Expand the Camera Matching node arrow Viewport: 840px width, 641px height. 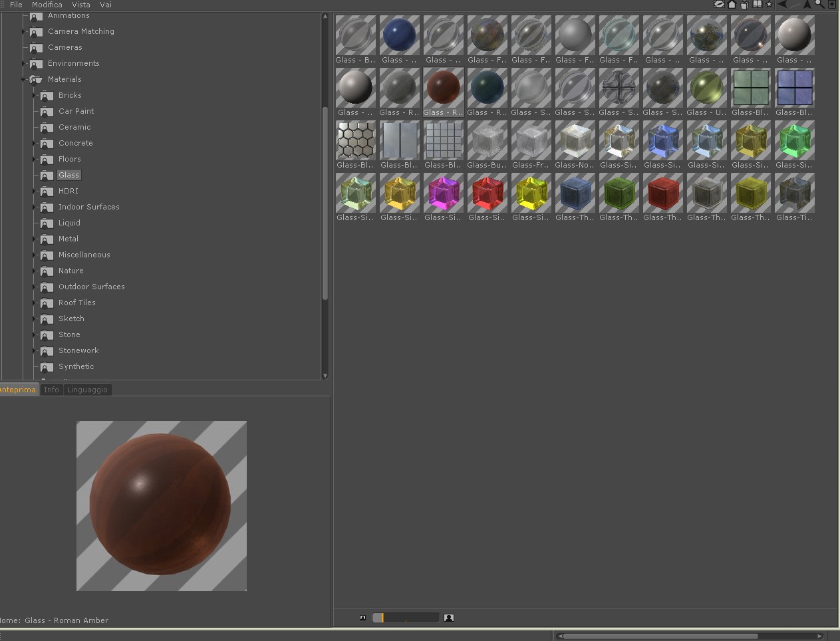point(24,31)
